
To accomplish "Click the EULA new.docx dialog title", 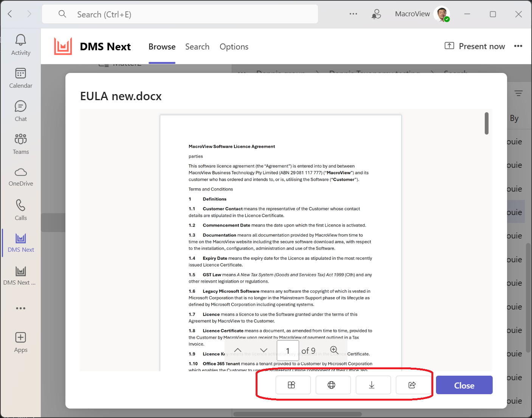I will [121, 96].
